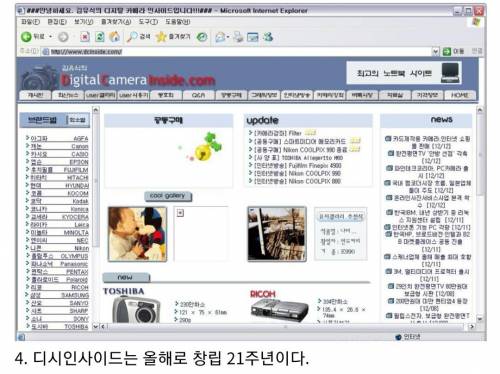Click the green 이동 go button
This screenshot has height=374, width=500.
pyautogui.click(x=453, y=51)
